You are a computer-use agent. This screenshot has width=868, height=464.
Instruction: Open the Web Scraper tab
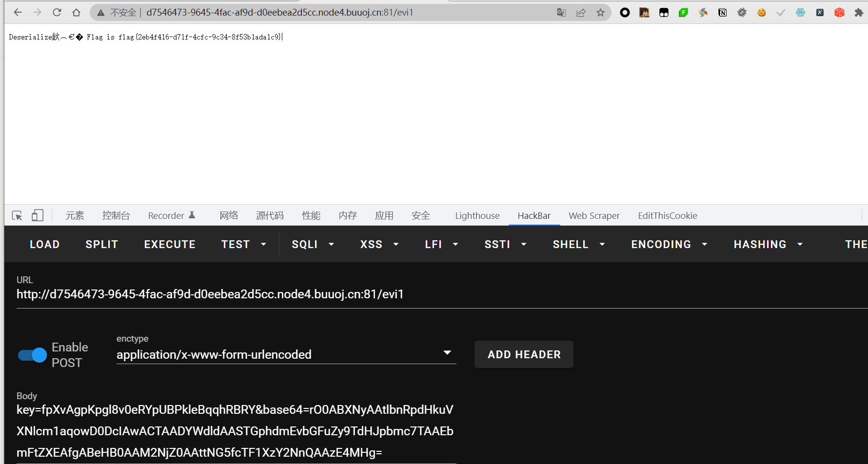point(594,215)
